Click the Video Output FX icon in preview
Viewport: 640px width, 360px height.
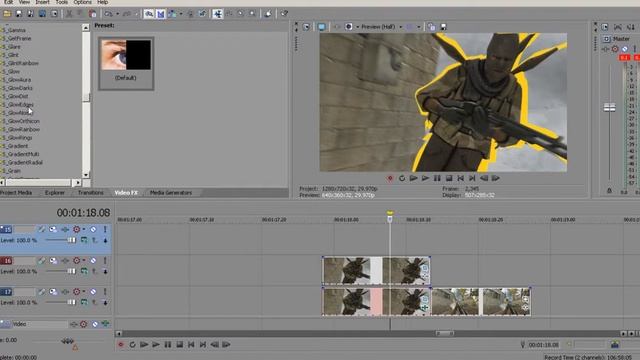click(337, 27)
